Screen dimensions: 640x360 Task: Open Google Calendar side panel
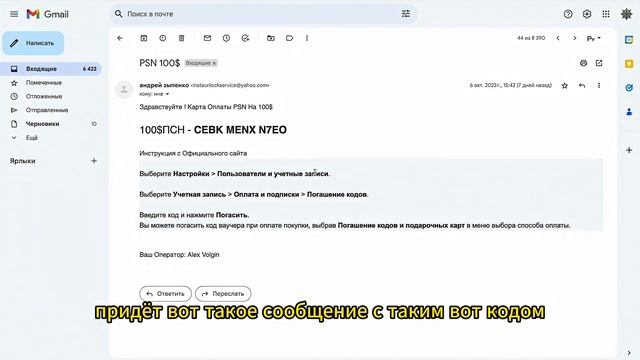tap(629, 40)
